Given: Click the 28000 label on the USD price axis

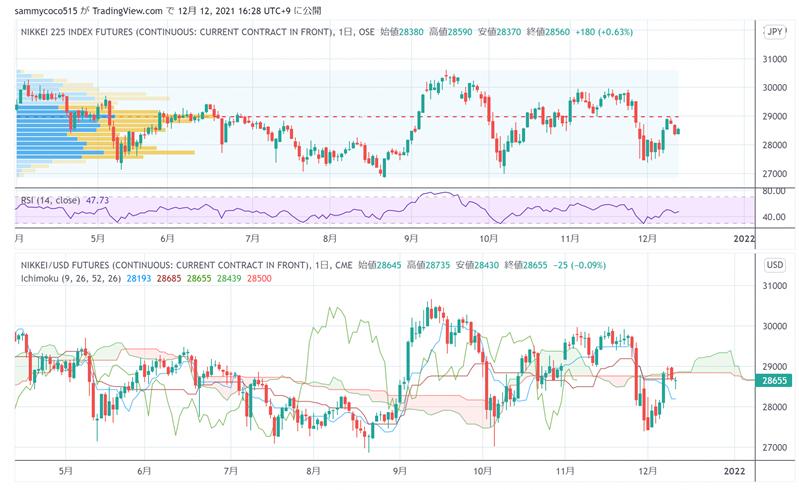Looking at the screenshot, I should pyautogui.click(x=775, y=407).
